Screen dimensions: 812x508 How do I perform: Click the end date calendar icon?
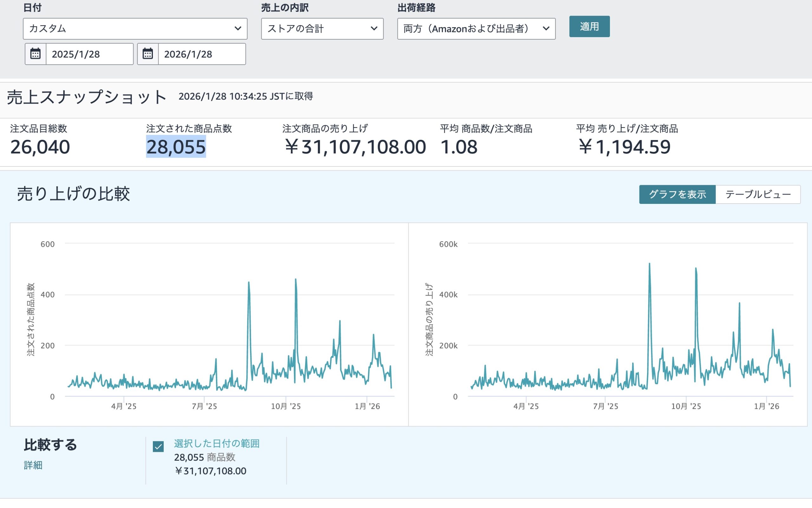[147, 54]
